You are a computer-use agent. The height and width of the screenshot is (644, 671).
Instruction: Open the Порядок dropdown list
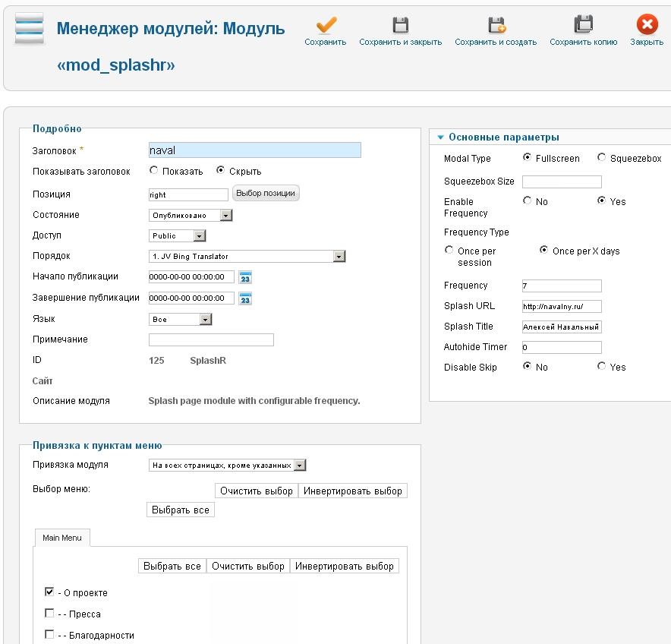pos(339,257)
